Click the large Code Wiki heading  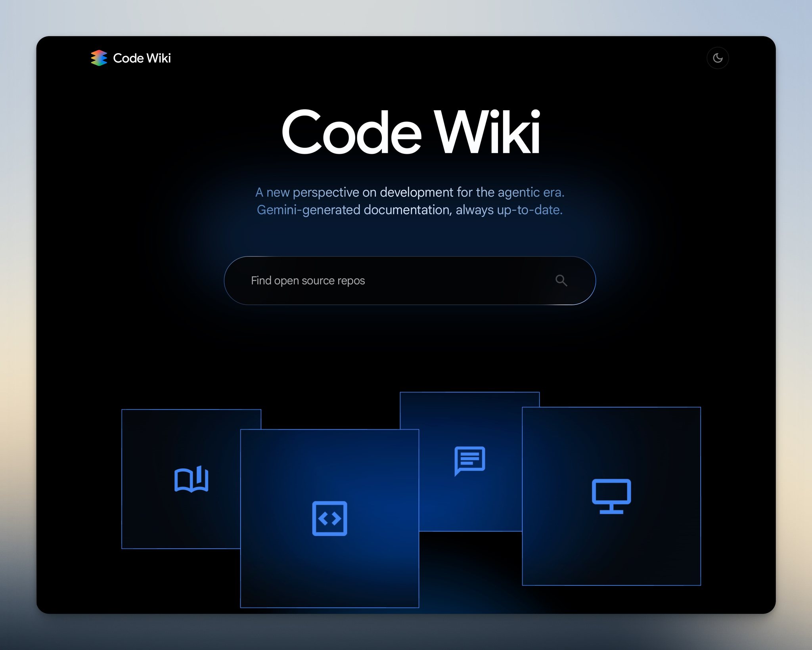[x=411, y=132]
